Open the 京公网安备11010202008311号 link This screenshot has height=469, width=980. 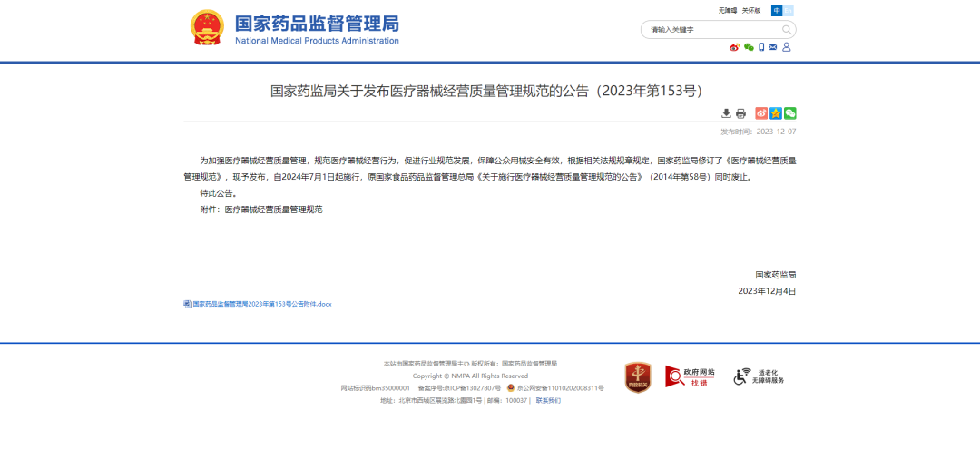coord(560,388)
